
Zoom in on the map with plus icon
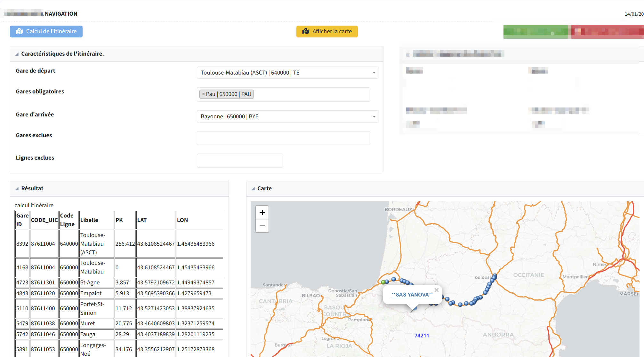pyautogui.click(x=262, y=212)
